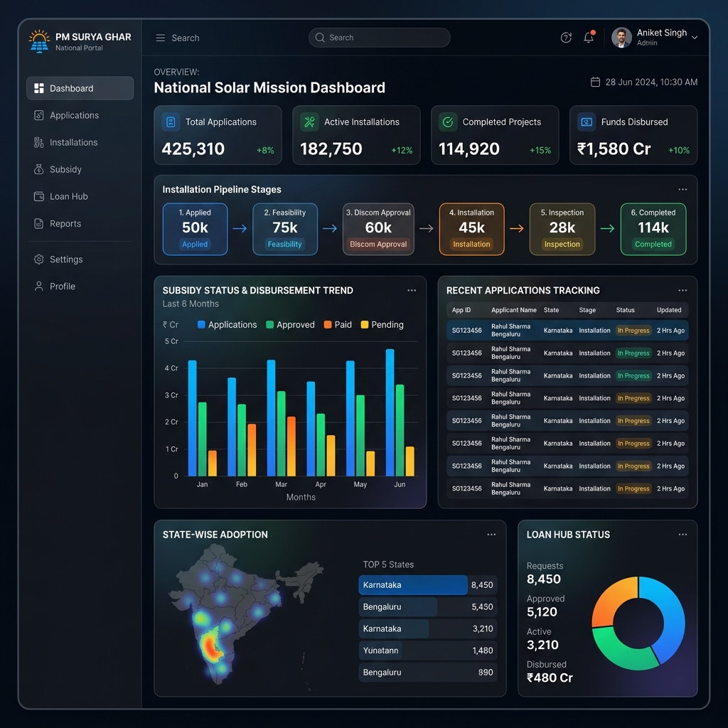Screen dimensions: 728x728
Task: Select the Karnataka 3,210 bar
Action: [x=427, y=628]
